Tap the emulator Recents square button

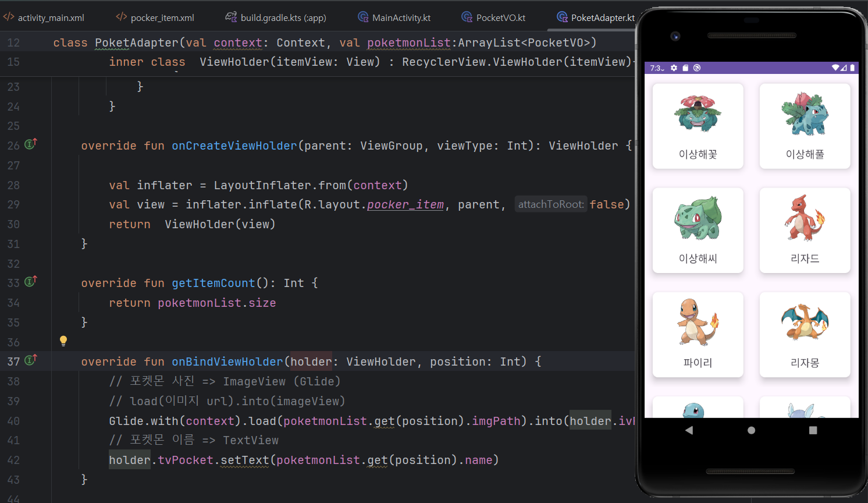click(813, 430)
